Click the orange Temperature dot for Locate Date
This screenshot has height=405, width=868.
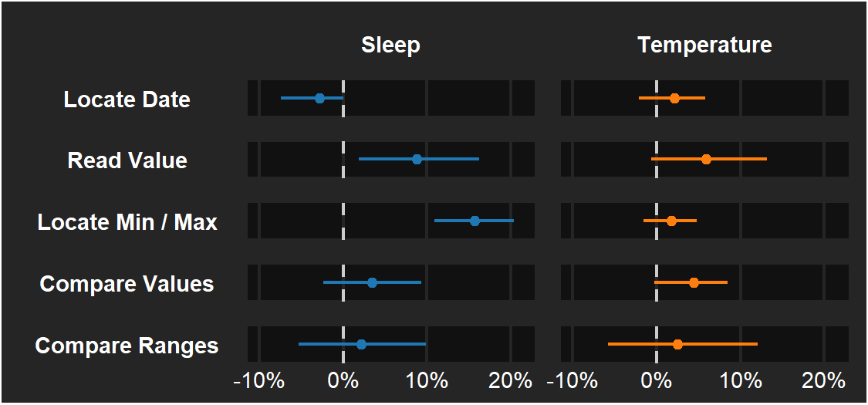[x=674, y=98]
